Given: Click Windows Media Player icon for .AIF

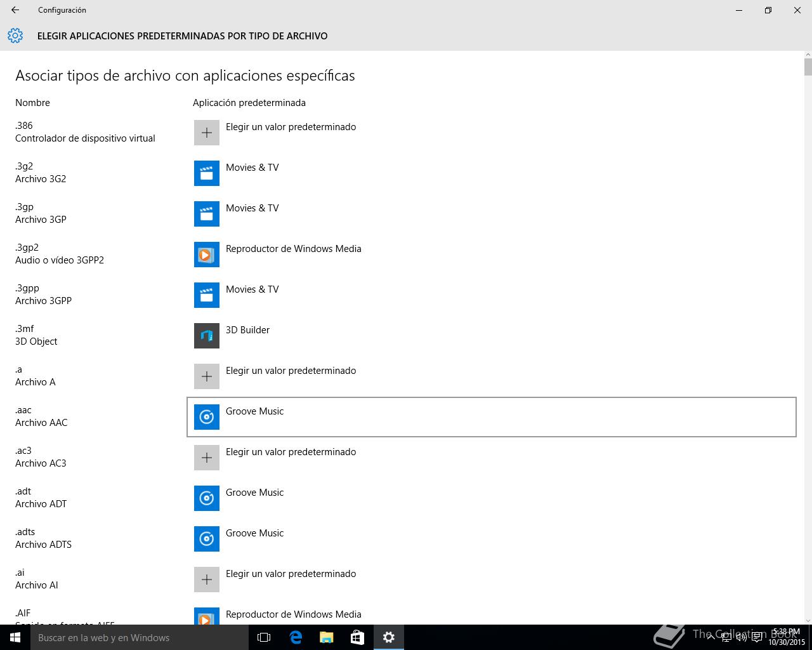Looking at the screenshot, I should (207, 616).
